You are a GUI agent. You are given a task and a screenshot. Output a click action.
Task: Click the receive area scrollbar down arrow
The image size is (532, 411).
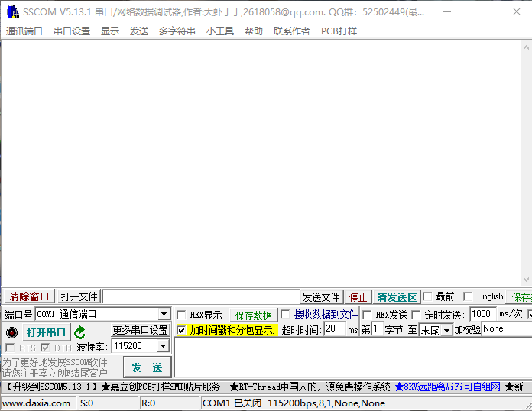(x=526, y=280)
